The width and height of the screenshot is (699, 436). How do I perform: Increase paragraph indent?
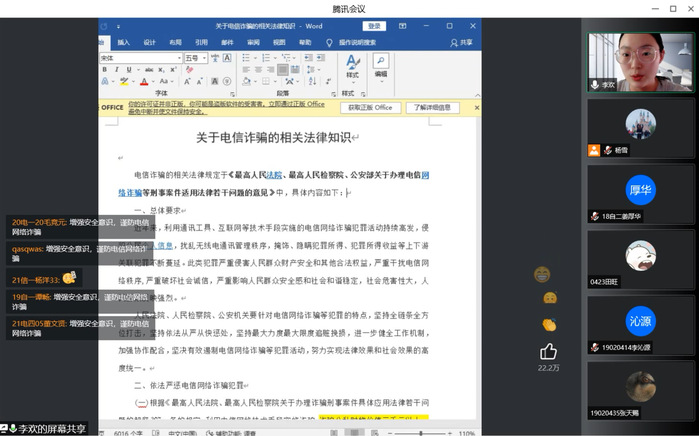pyautogui.click(x=321, y=58)
